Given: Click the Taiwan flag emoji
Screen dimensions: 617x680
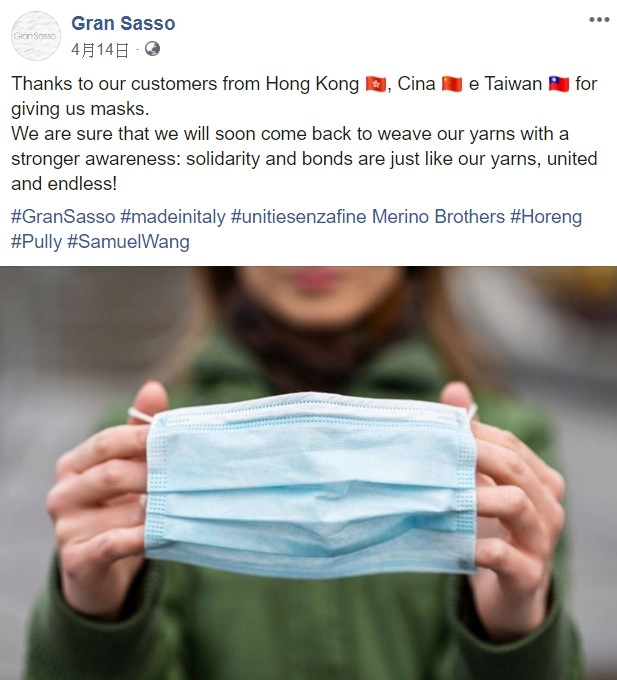Looking at the screenshot, I should 559,84.
